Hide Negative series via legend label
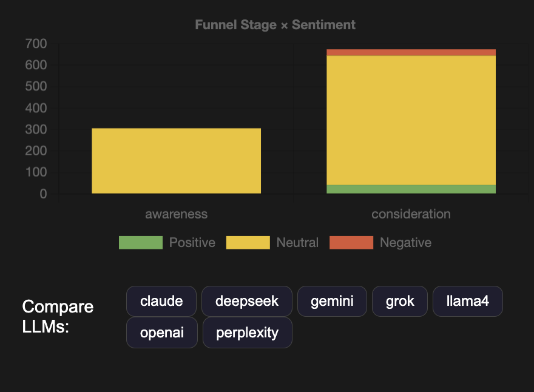This screenshot has height=392, width=534. pyautogui.click(x=405, y=243)
